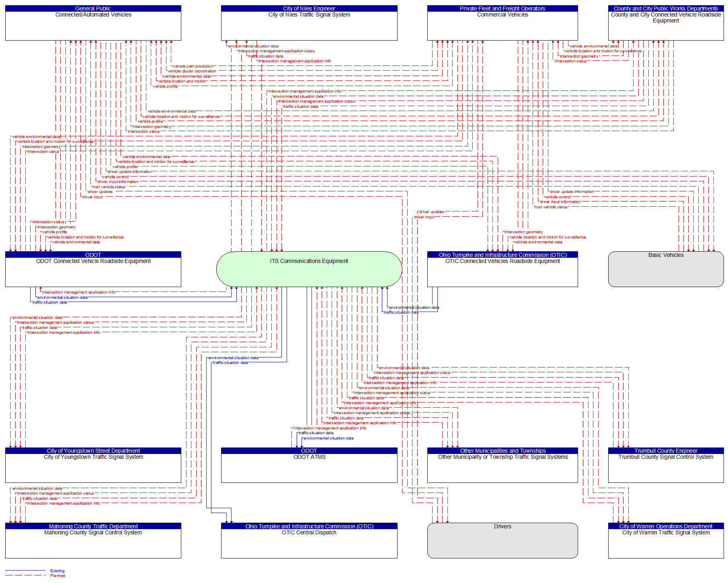
Task: Select the Private Fleet and Freight Operators header
Action: pos(502,8)
